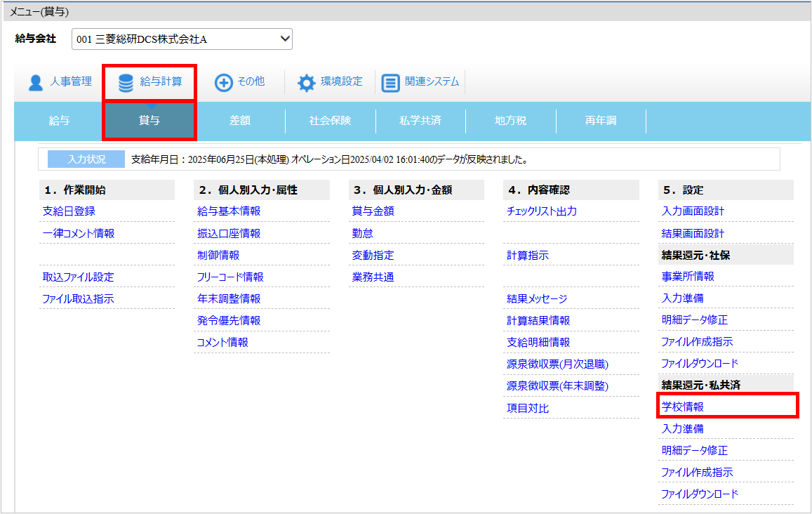
Task: Switch to the 再年調 tab
Action: [x=601, y=121]
